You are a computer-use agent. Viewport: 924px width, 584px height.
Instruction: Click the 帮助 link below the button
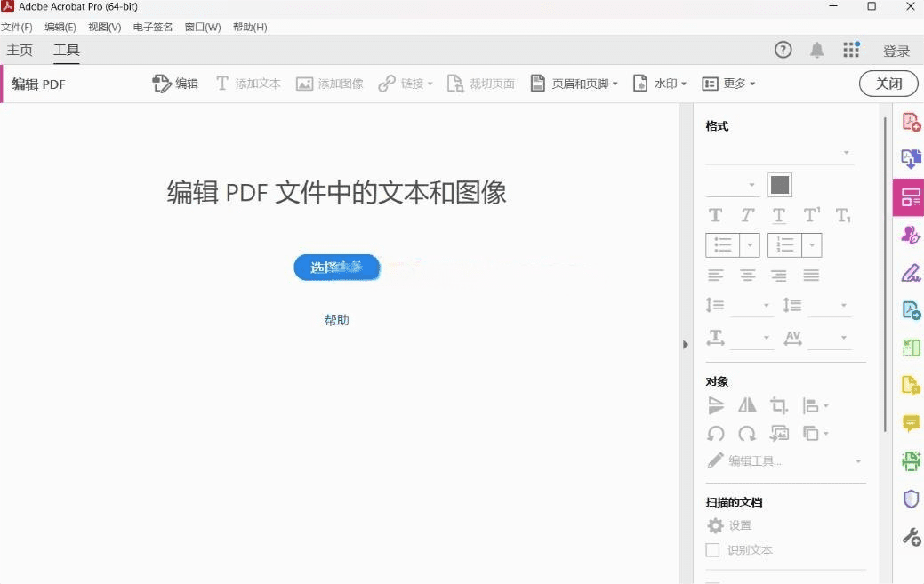[336, 320]
